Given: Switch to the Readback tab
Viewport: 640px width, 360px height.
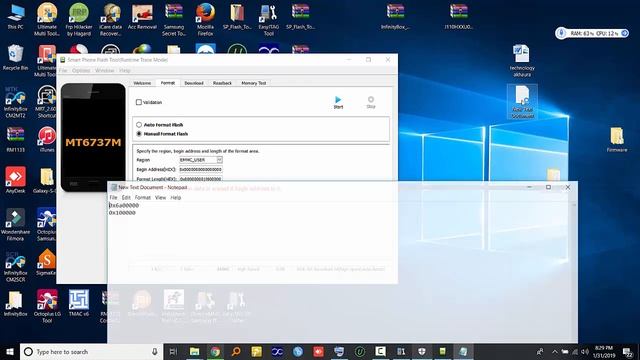Looking at the screenshot, I should (x=222, y=83).
